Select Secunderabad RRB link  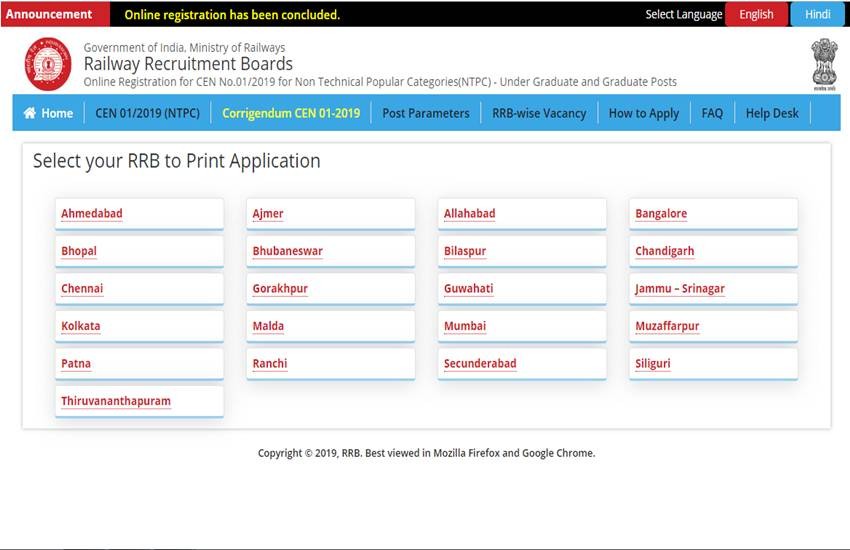coord(480,364)
